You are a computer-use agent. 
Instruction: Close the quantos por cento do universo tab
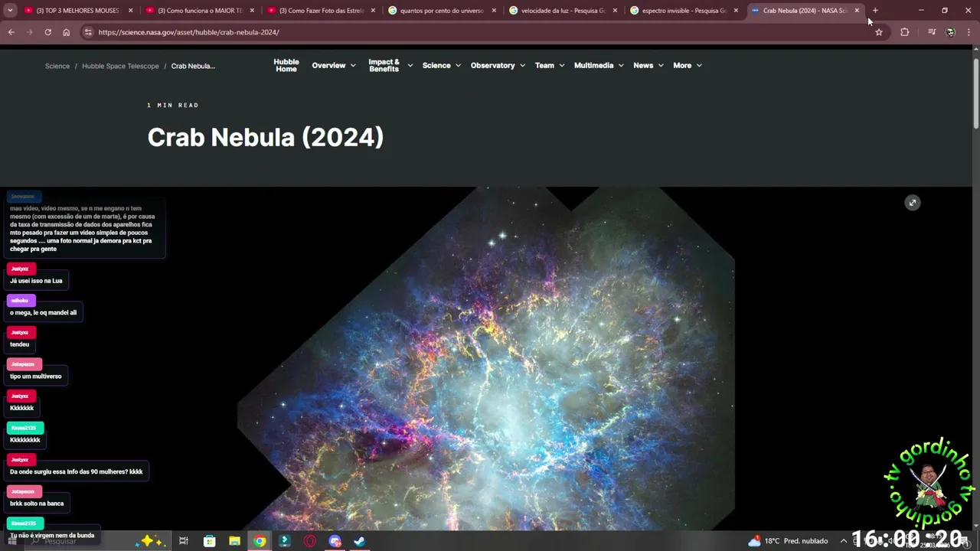pyautogui.click(x=494, y=11)
